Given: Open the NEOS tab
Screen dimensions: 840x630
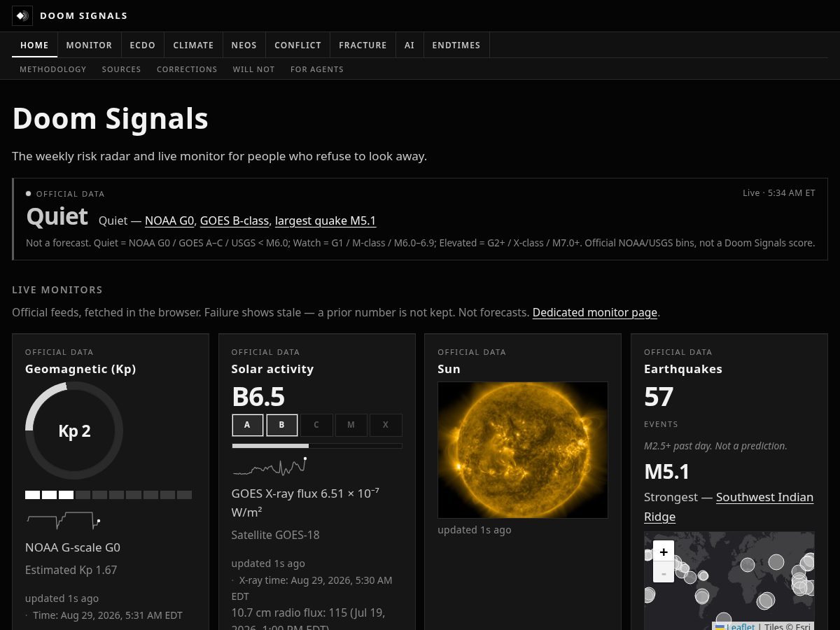Looking at the screenshot, I should [244, 45].
